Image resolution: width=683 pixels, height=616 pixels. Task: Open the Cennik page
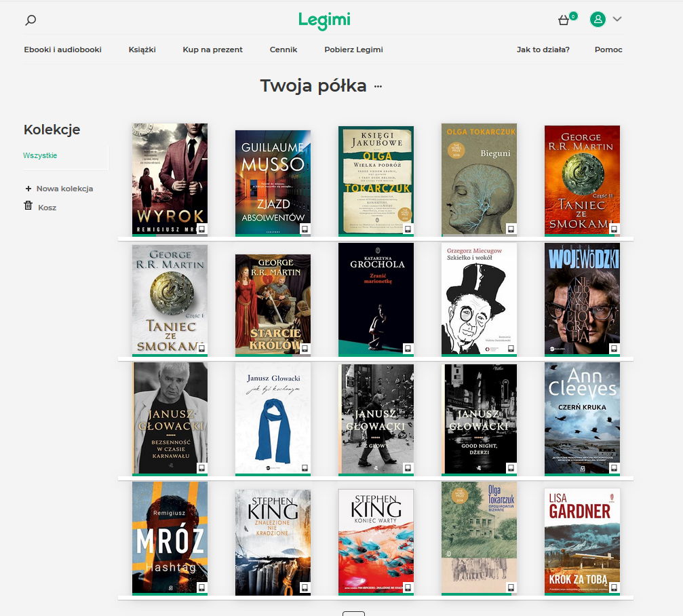click(283, 50)
